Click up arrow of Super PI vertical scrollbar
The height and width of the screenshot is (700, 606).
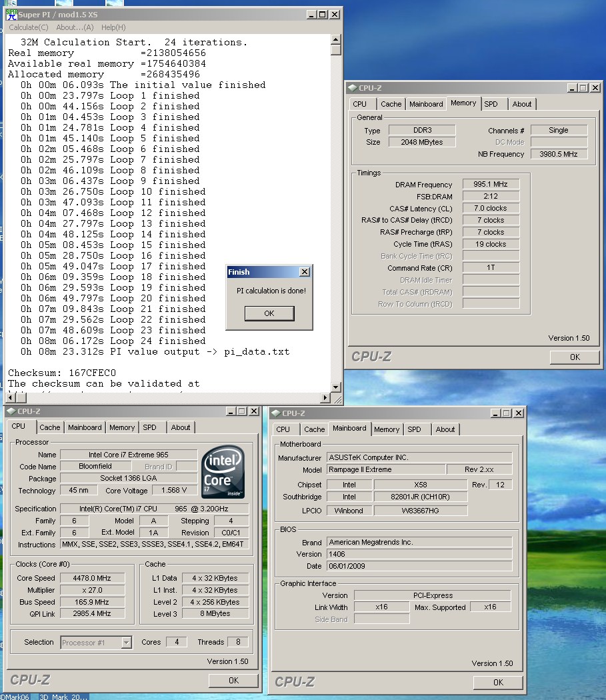(336, 40)
